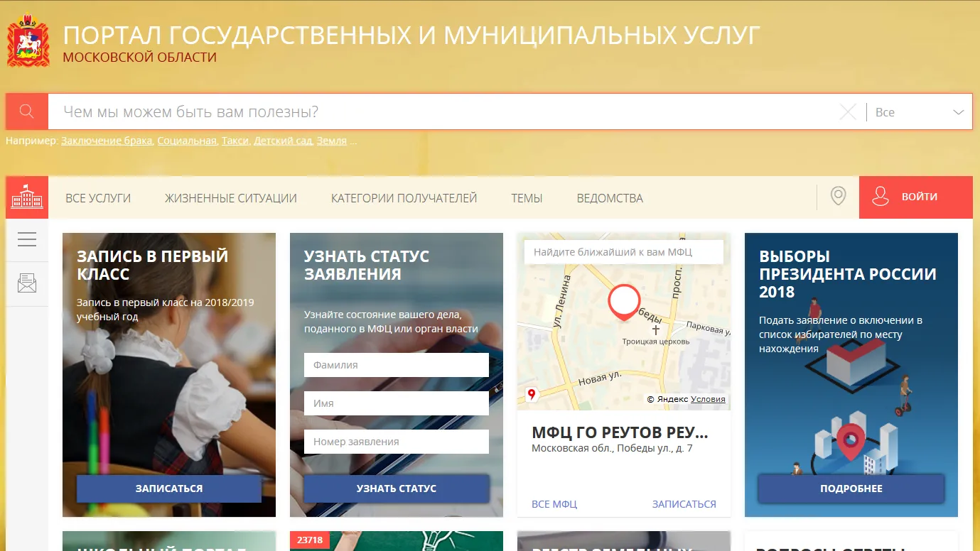Open the hamburger menu in the sidebar

click(x=27, y=240)
